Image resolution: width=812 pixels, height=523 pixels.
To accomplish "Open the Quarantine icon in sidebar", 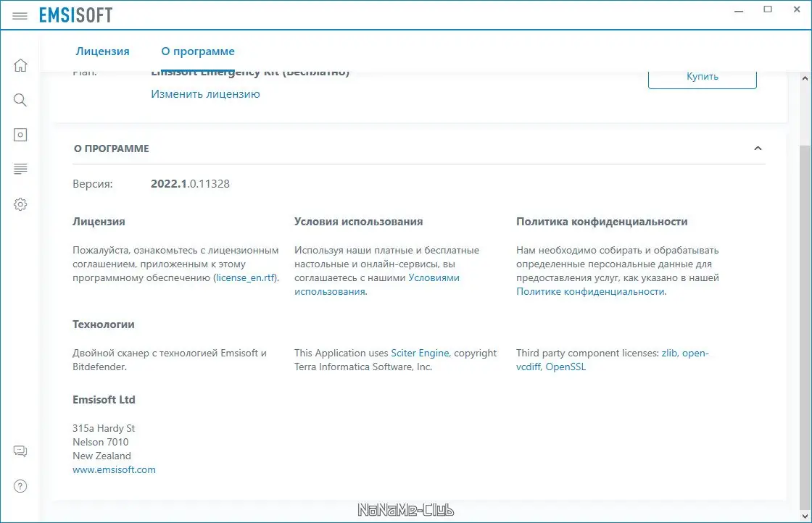I will [20, 135].
